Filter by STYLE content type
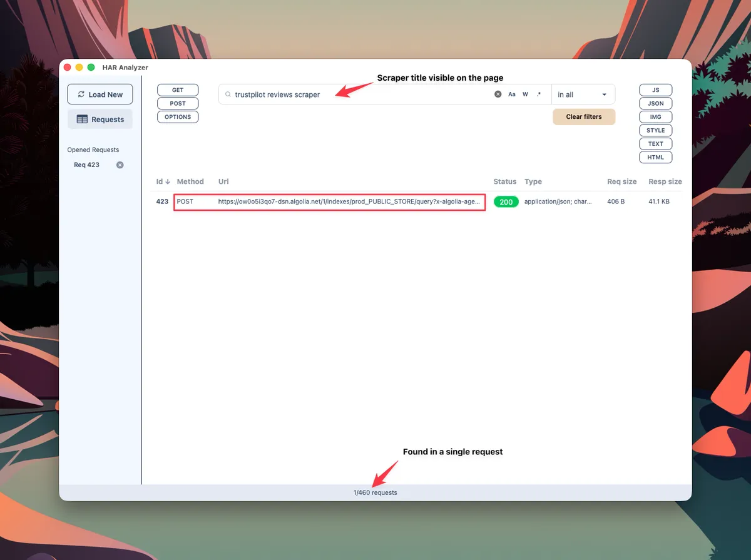Viewport: 751px width, 560px height. (655, 130)
